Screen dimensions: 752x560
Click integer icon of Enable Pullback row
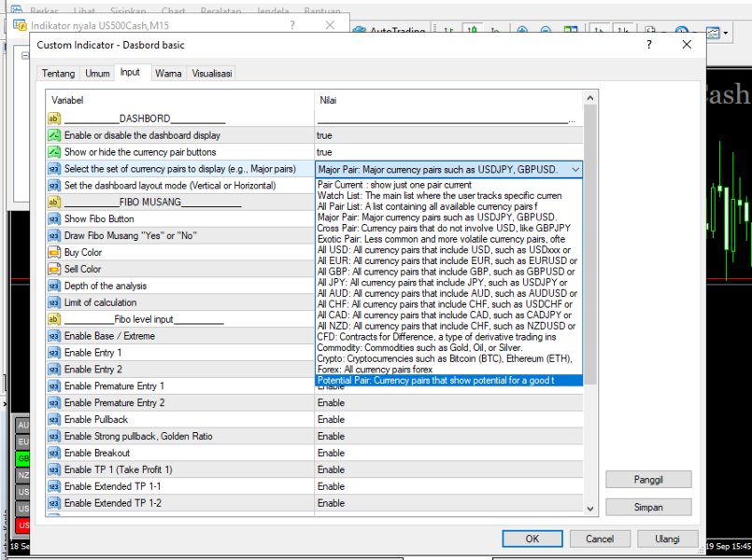coord(54,420)
